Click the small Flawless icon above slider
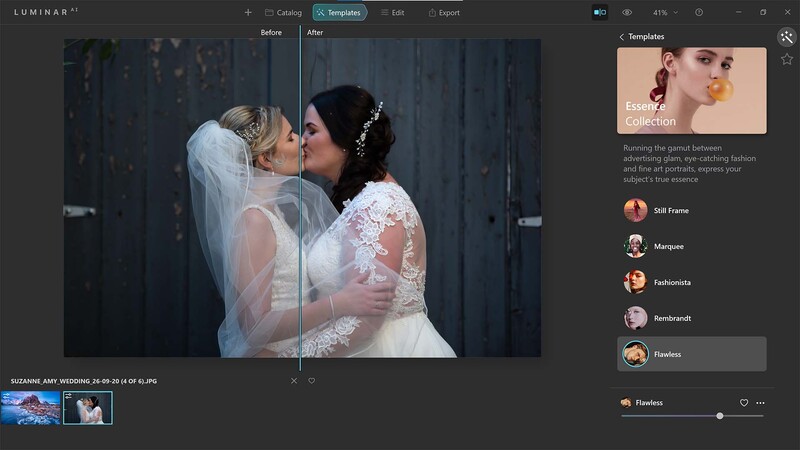Screen dimensions: 800x450 coord(626,403)
